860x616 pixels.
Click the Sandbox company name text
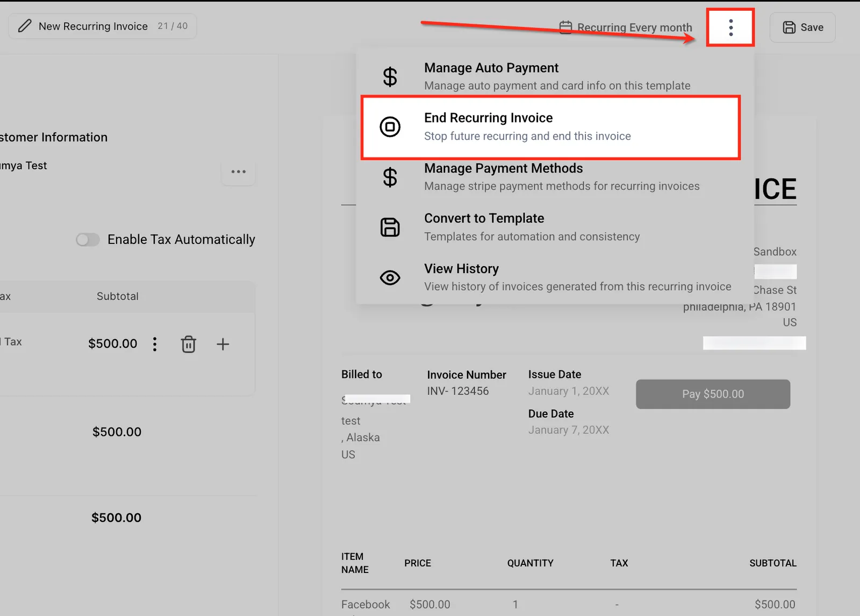tap(775, 252)
